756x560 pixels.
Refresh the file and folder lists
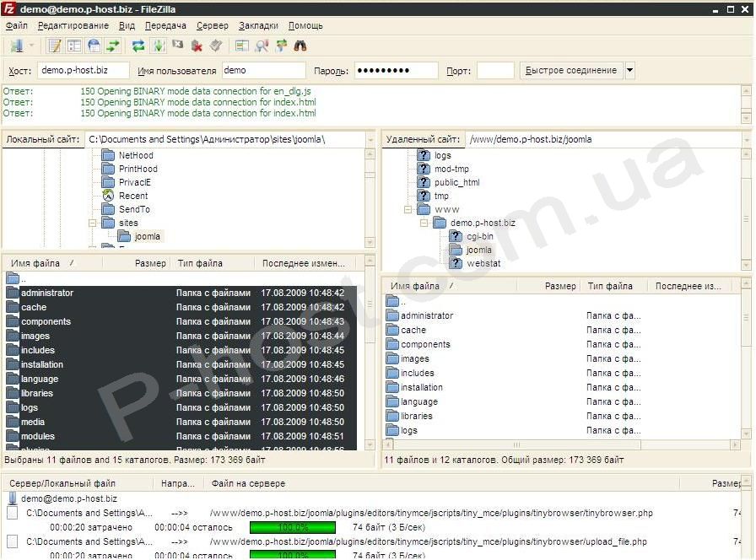[138, 46]
